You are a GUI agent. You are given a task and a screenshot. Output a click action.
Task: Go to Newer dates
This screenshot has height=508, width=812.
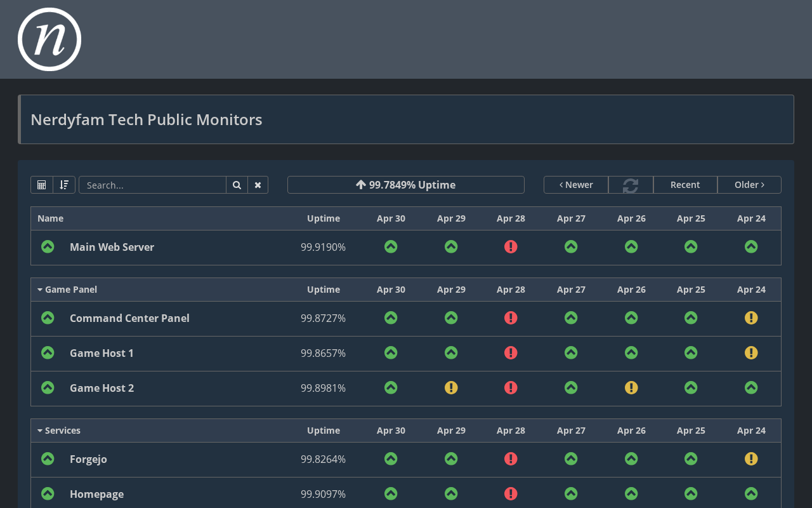(576, 185)
